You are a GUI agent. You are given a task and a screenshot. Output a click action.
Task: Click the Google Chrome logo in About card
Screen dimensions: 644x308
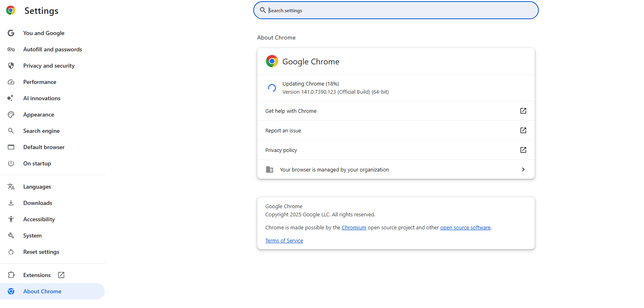pyautogui.click(x=272, y=61)
